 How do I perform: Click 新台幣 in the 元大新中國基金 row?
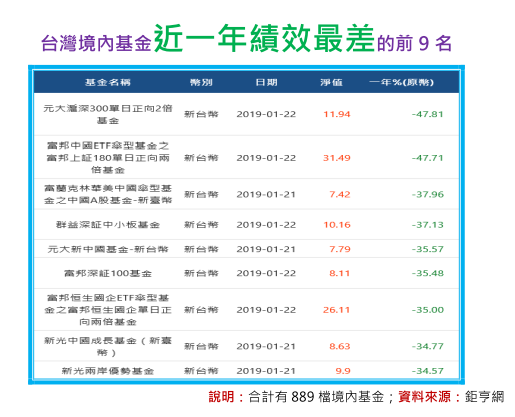(x=201, y=249)
